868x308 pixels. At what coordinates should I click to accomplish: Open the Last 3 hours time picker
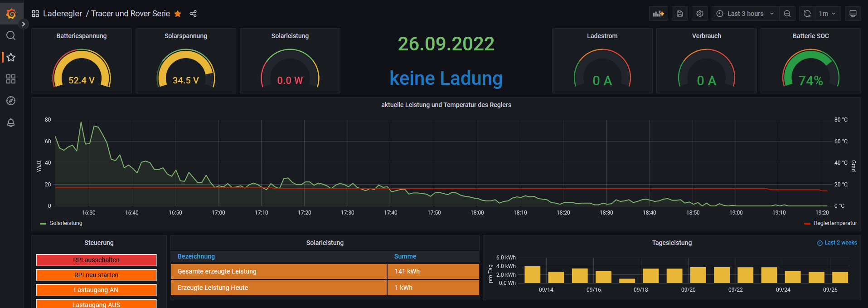[745, 14]
